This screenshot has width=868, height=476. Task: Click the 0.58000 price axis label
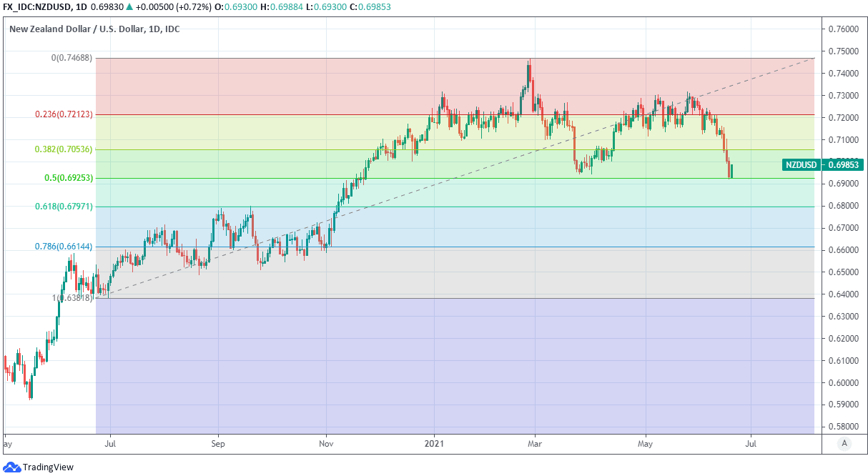pos(842,427)
